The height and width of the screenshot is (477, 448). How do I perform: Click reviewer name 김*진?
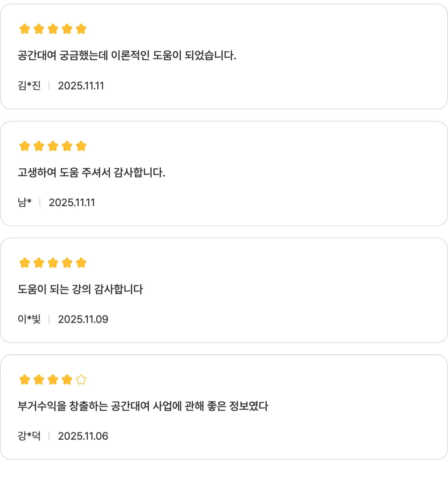point(29,86)
